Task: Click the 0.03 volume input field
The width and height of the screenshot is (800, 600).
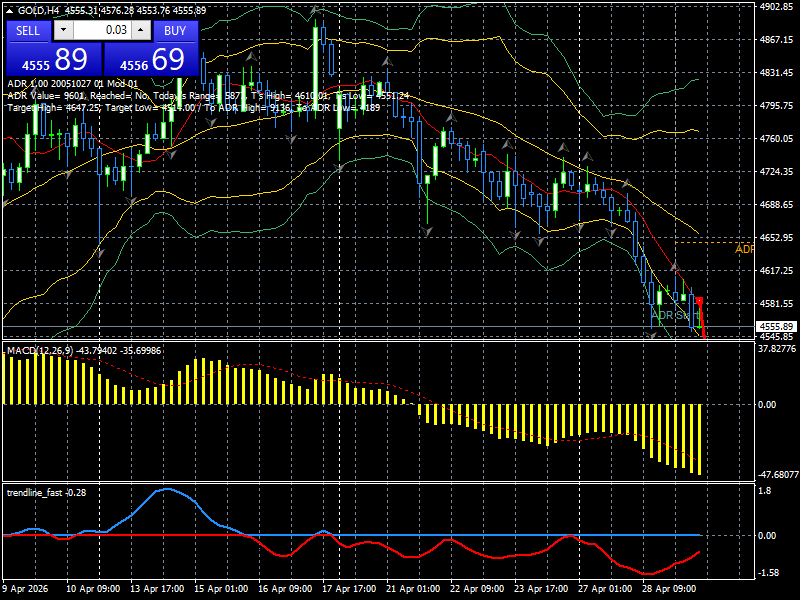Action: pyautogui.click(x=103, y=30)
